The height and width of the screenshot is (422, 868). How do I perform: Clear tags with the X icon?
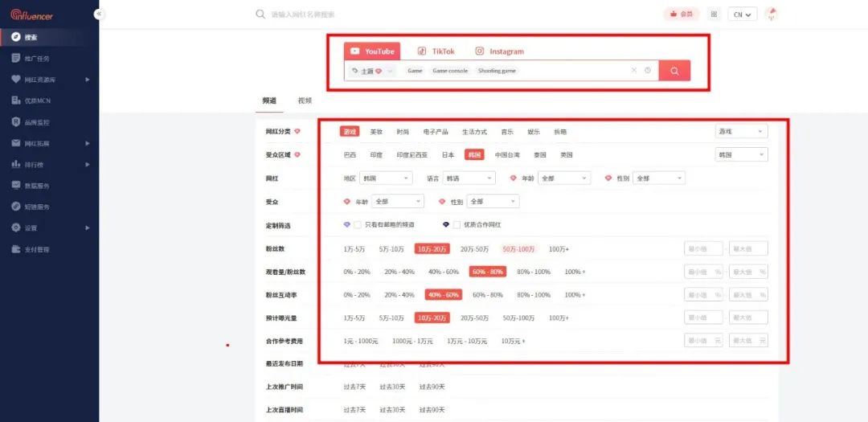[634, 71]
